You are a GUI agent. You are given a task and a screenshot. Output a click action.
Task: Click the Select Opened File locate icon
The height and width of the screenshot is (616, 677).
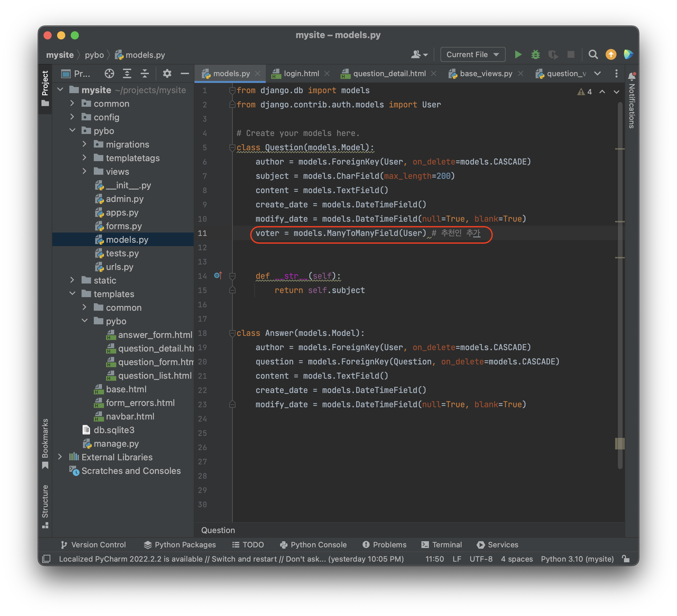(109, 73)
